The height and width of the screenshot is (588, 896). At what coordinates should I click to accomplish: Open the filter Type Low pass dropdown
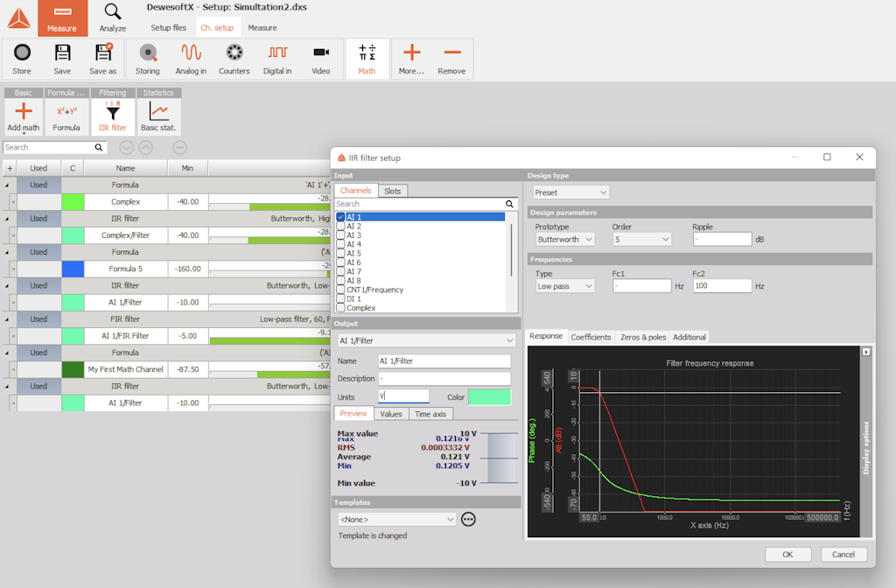pyautogui.click(x=564, y=286)
